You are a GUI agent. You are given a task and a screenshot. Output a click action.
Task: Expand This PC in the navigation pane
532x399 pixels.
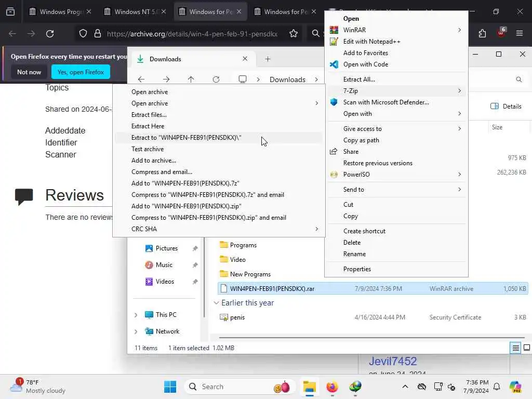pyautogui.click(x=136, y=315)
